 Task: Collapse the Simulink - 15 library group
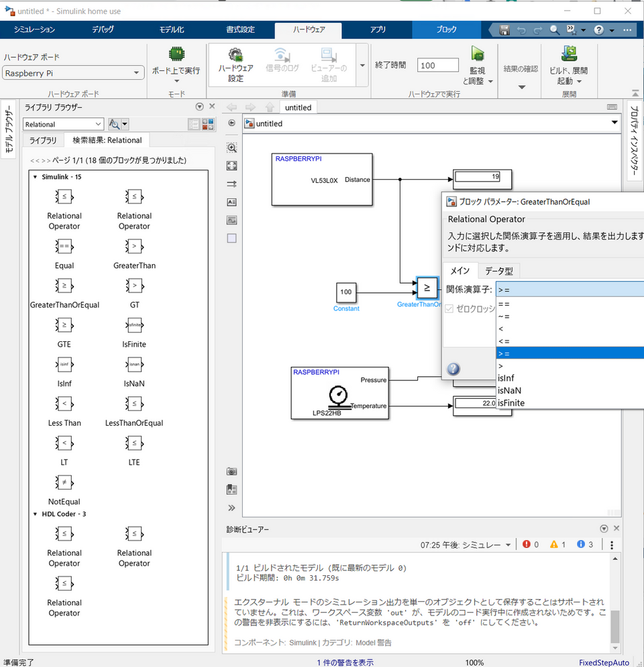[35, 177]
